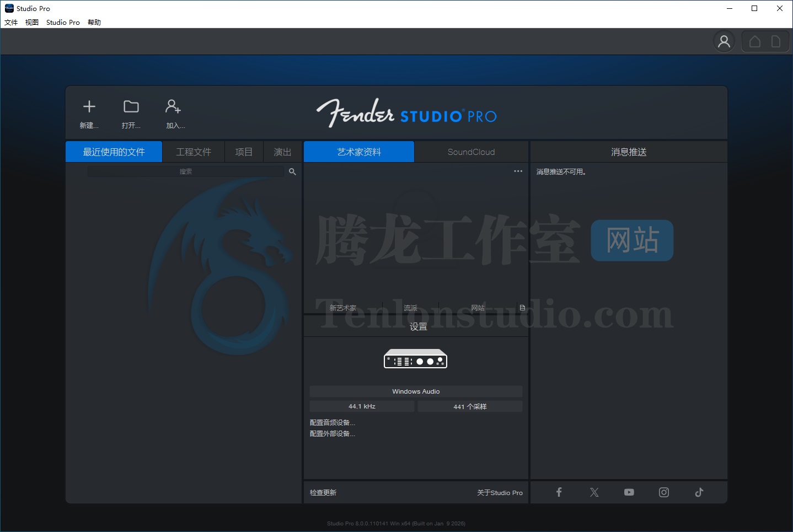This screenshot has height=532, width=793.
Task: Open the Facebook social link
Action: [559, 492]
